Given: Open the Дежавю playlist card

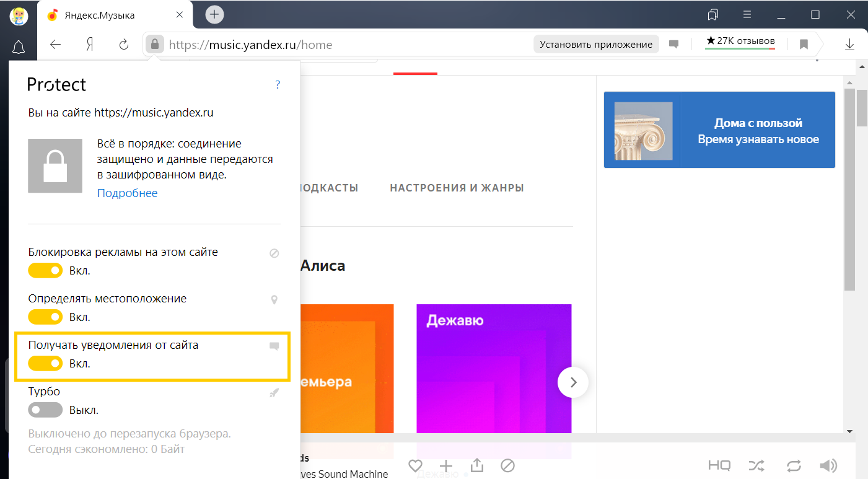Looking at the screenshot, I should pos(494,369).
